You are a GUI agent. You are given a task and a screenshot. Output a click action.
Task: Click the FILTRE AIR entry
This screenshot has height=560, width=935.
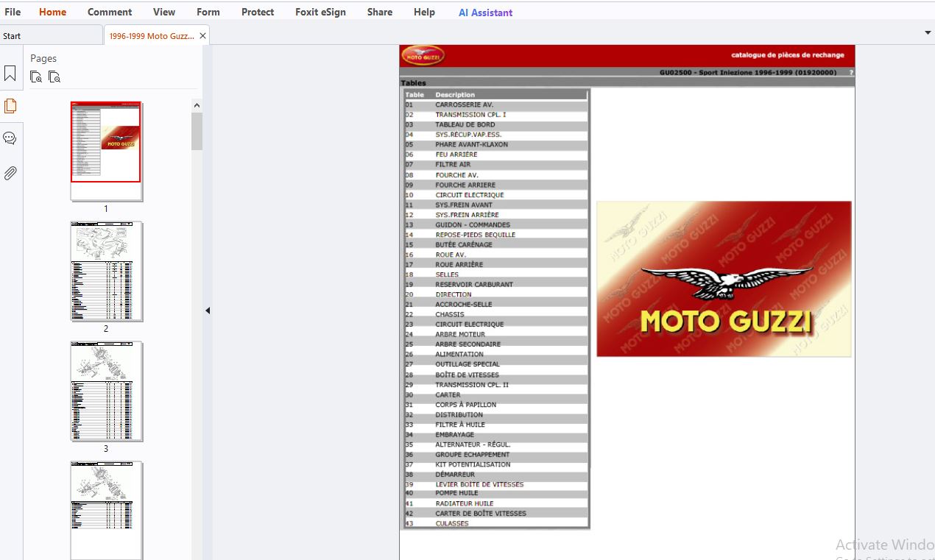[x=453, y=165]
